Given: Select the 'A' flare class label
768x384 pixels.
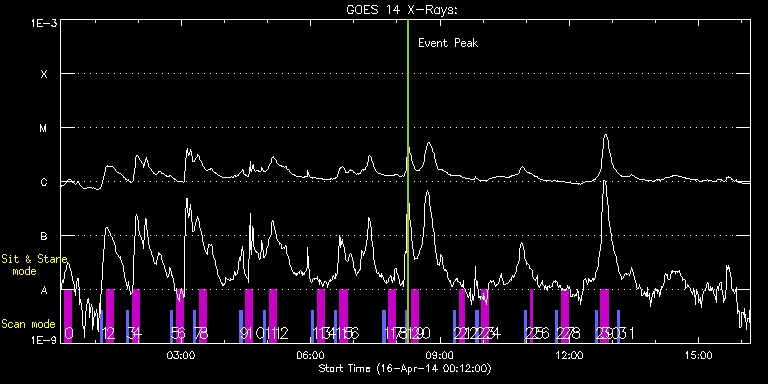Looking at the screenshot, I should 44,290.
